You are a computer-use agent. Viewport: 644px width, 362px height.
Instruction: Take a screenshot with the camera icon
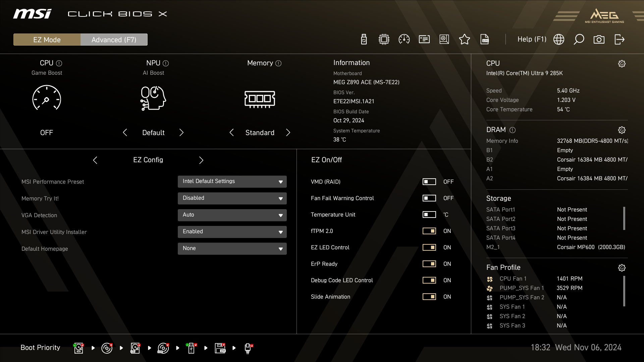(x=599, y=40)
